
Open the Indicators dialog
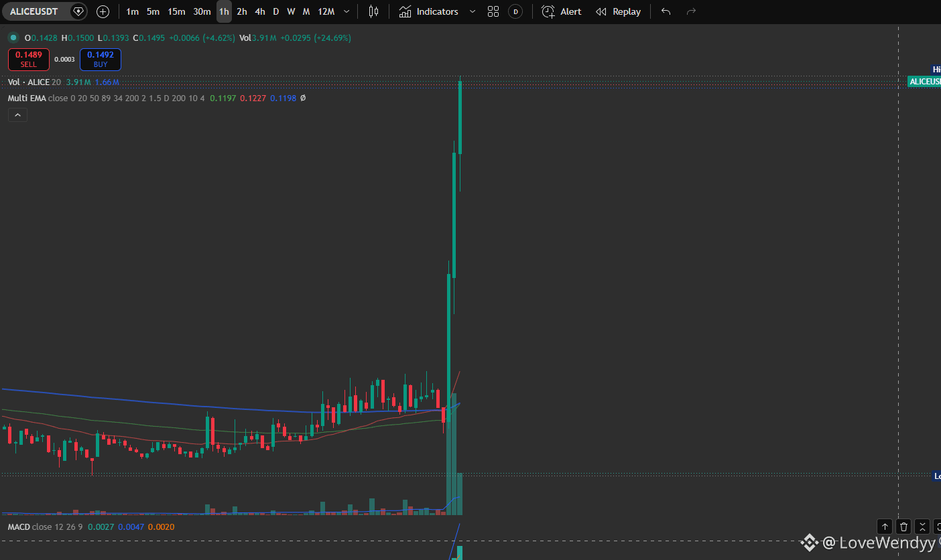pyautogui.click(x=429, y=11)
